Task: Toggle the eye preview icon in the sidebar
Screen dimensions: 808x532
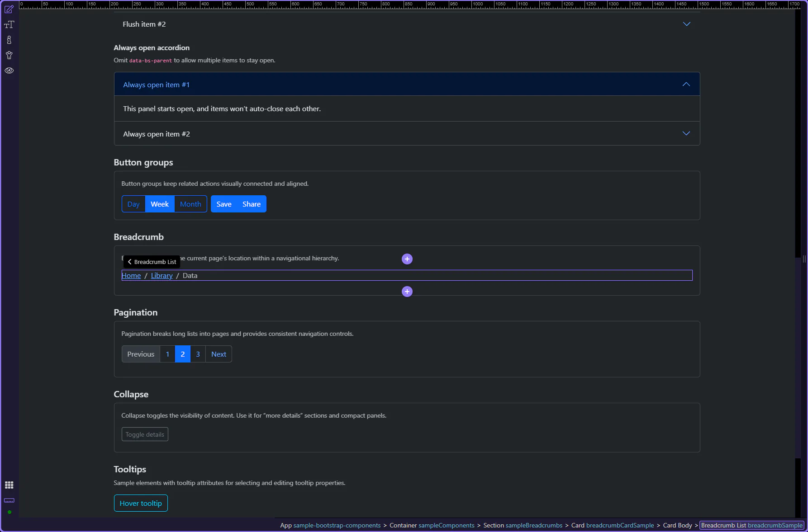Action: (9, 71)
